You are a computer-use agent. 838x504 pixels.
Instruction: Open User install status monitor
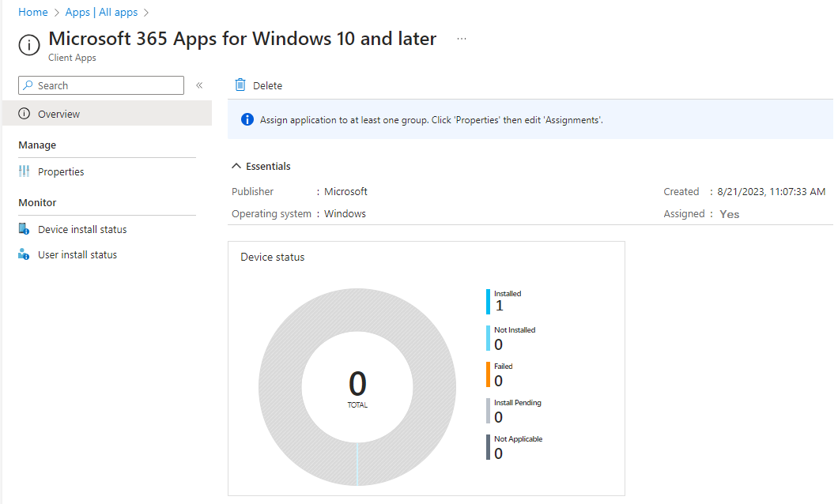(x=77, y=254)
